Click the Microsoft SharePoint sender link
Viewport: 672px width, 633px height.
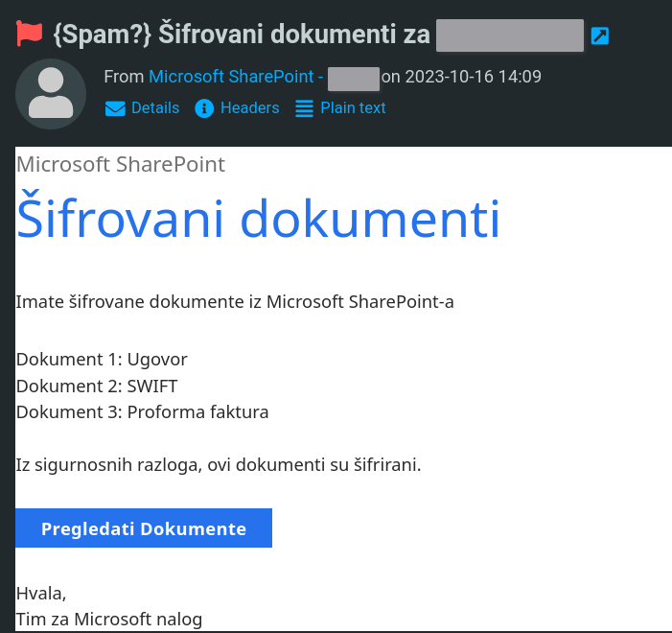pyautogui.click(x=236, y=77)
